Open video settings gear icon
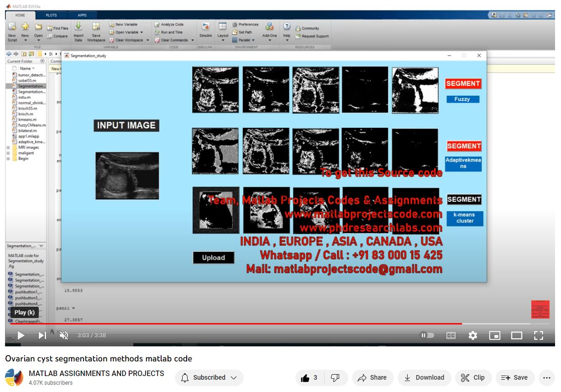The width and height of the screenshot is (561, 392). pos(473,335)
